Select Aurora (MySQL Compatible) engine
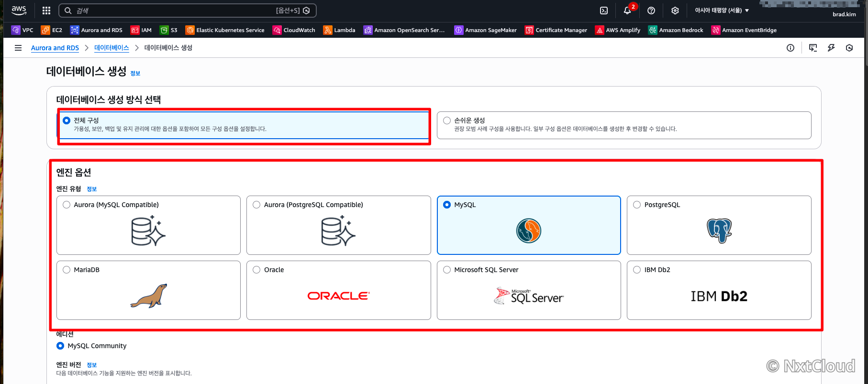The width and height of the screenshot is (868, 384). click(148, 225)
